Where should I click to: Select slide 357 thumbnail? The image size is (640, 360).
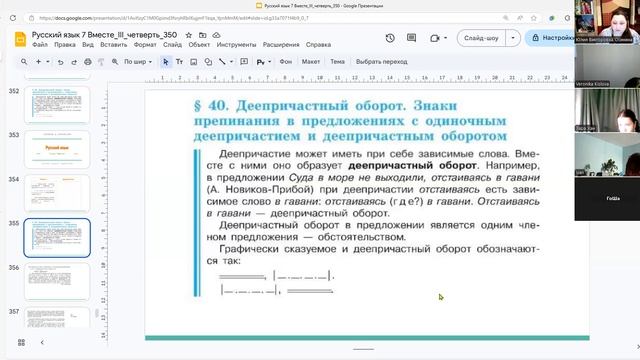coord(57,317)
